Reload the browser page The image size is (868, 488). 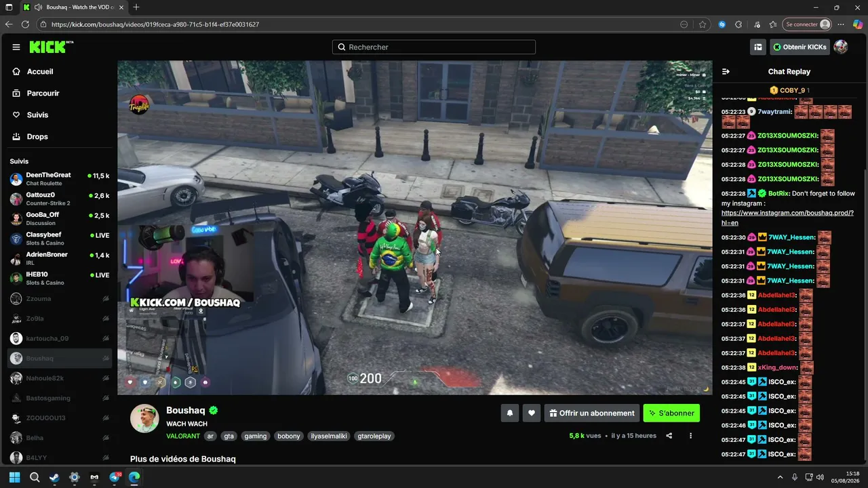click(26, 24)
